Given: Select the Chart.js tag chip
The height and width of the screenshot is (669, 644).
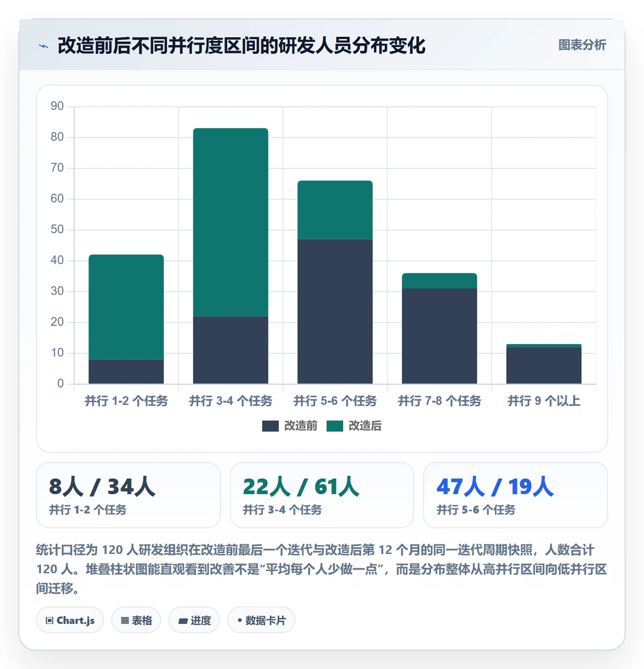Looking at the screenshot, I should [x=70, y=620].
